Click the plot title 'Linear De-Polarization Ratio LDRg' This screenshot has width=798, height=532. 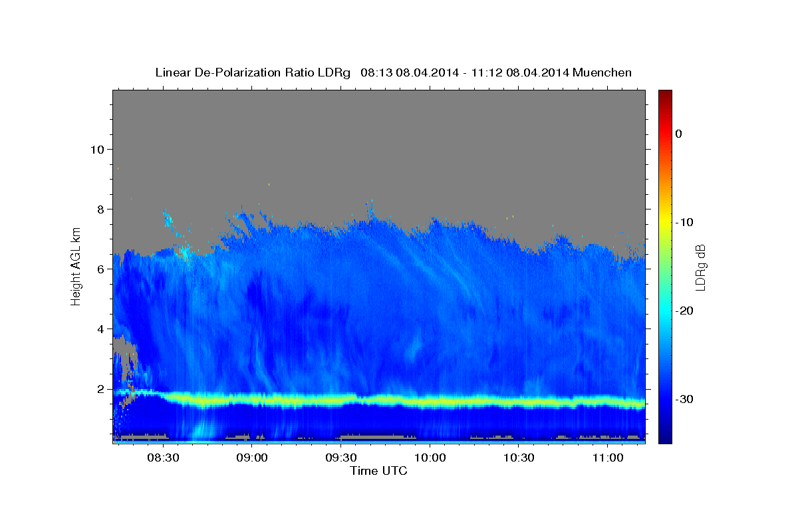click(x=252, y=72)
